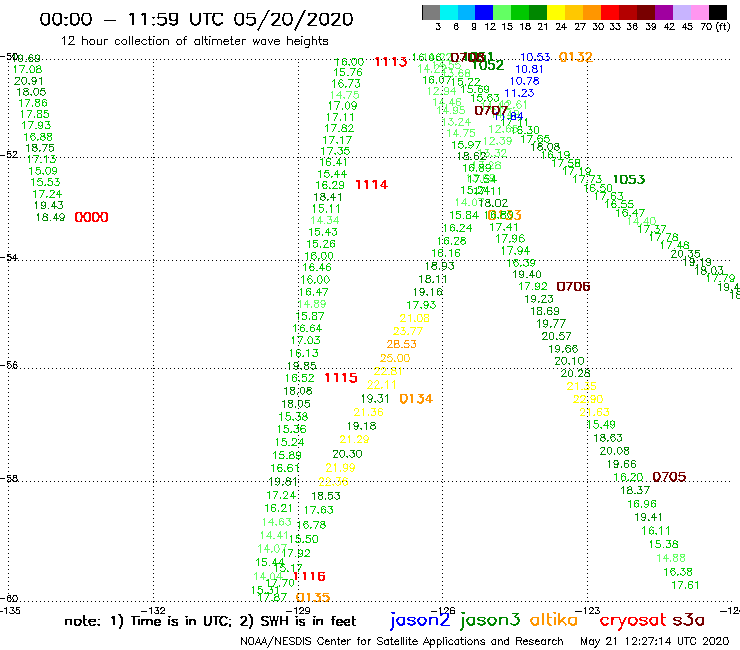
Task: Select the orange '0132' time marker
Action: click(576, 57)
